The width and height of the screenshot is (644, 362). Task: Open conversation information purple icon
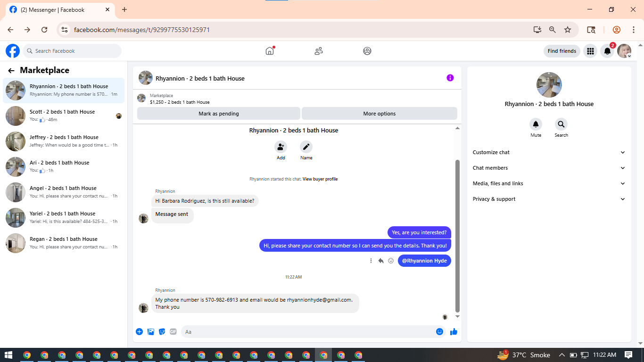point(450,78)
